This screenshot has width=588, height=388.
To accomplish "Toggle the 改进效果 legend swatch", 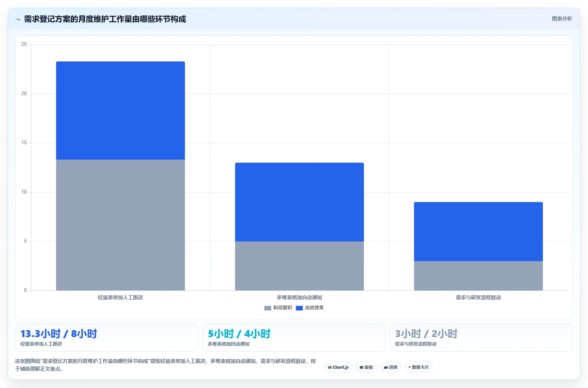I will (x=299, y=308).
